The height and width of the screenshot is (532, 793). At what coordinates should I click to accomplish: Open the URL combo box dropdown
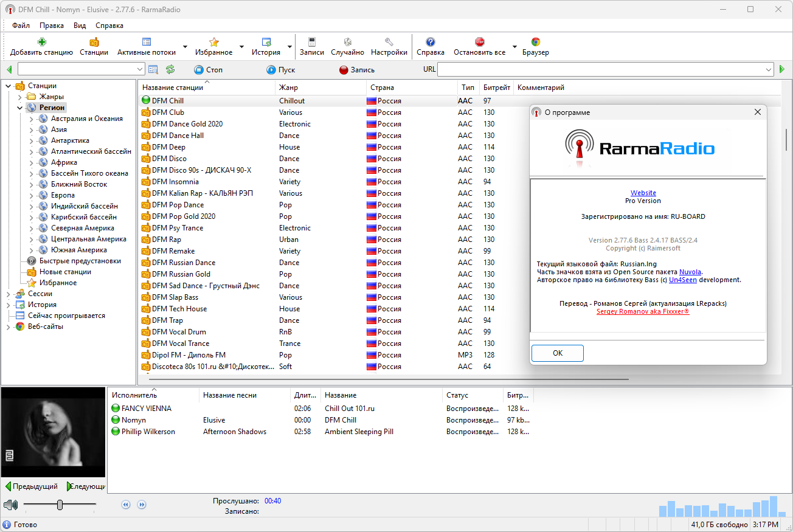pyautogui.click(x=769, y=69)
